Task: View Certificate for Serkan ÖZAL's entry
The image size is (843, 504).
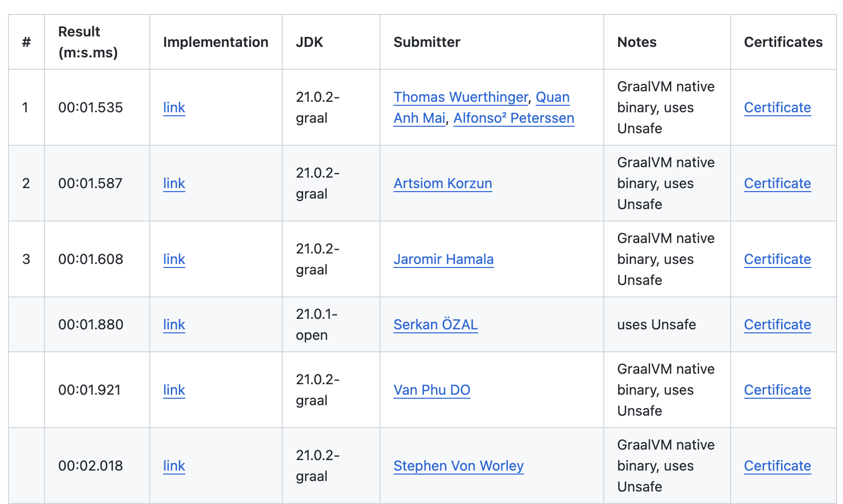Action: coord(777,324)
